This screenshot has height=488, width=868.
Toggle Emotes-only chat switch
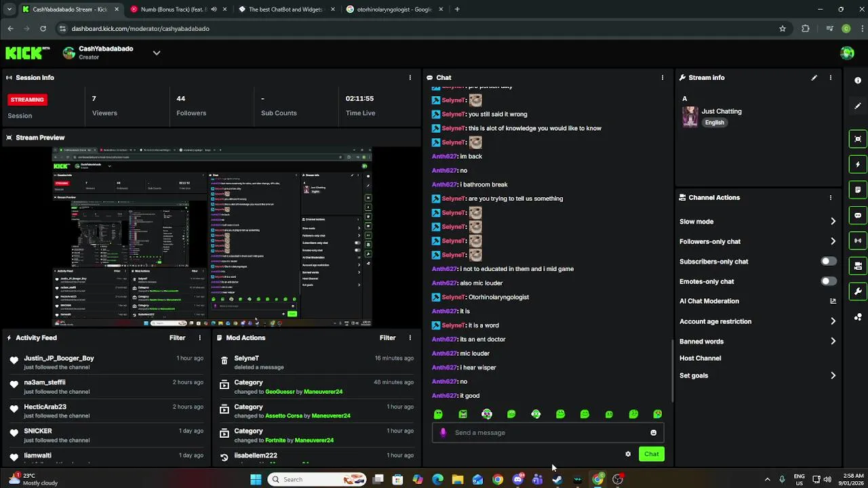click(x=828, y=281)
